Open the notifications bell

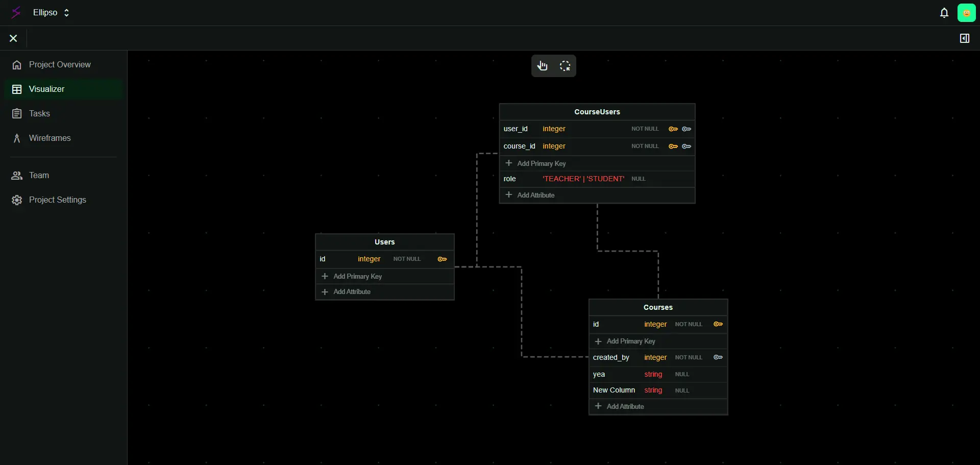pyautogui.click(x=944, y=13)
